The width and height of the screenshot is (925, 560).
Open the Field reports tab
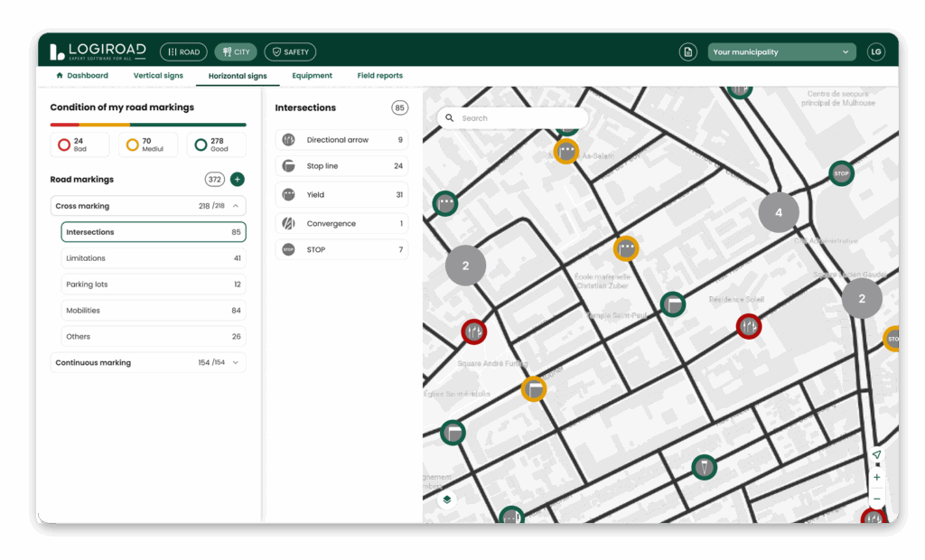point(379,76)
